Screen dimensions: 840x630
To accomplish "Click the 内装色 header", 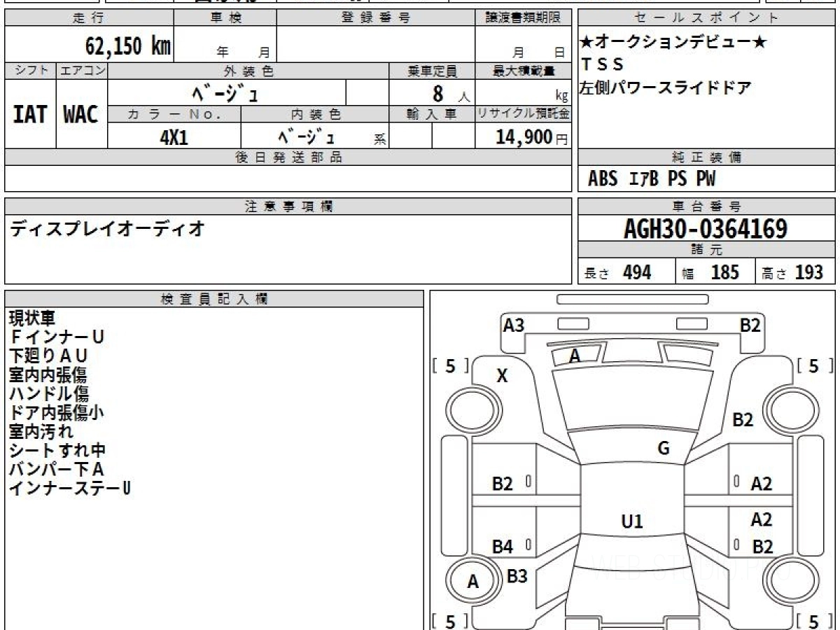I will pyautogui.click(x=315, y=114).
